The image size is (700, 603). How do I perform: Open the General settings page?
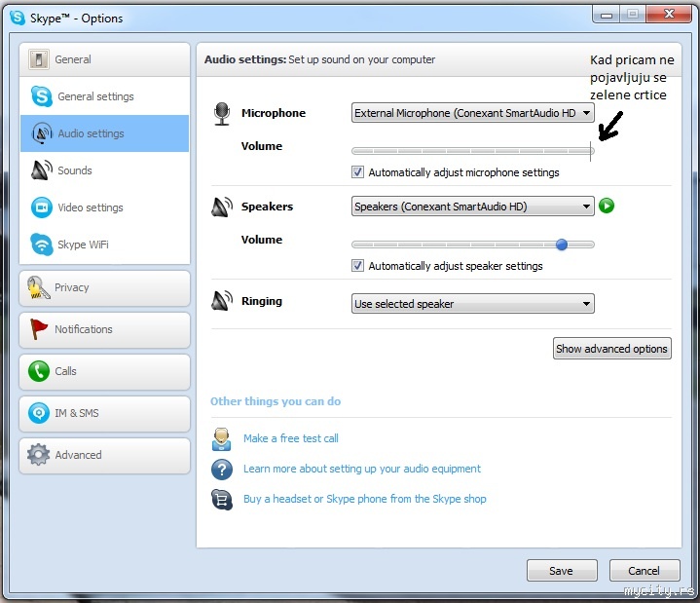105,96
